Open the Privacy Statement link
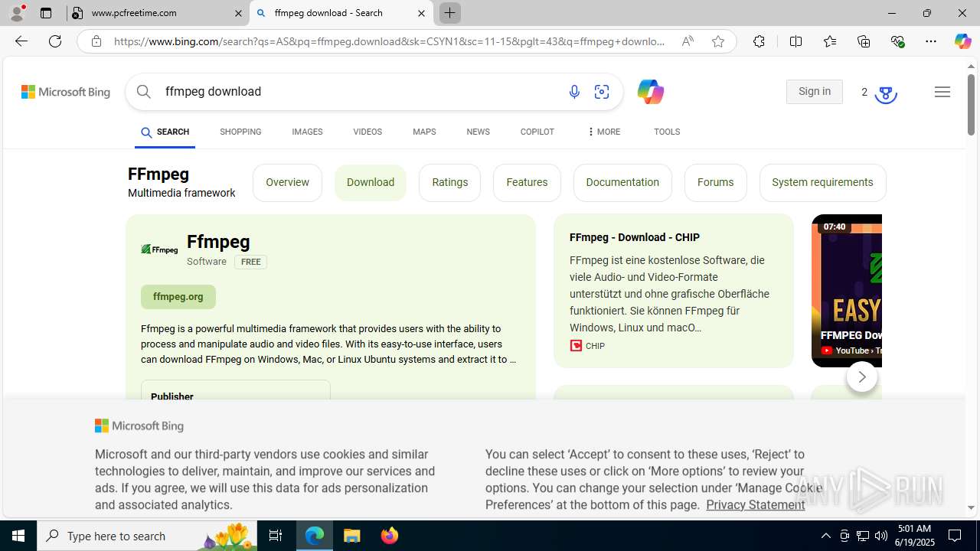Image resolution: width=980 pixels, height=551 pixels. (756, 505)
